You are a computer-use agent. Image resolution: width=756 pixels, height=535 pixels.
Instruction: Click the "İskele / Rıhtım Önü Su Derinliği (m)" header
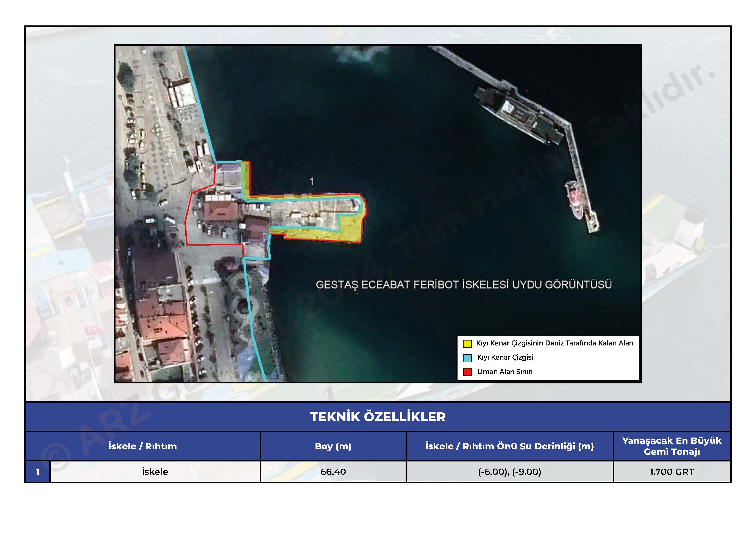coord(510,446)
